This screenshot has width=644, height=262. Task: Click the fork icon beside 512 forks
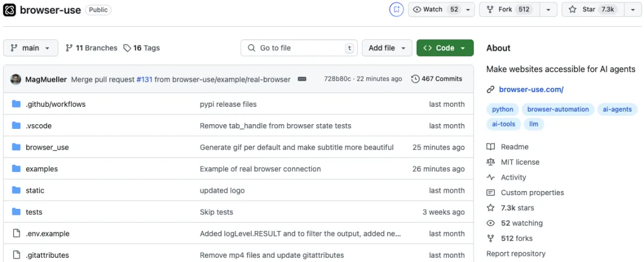pyautogui.click(x=490, y=238)
